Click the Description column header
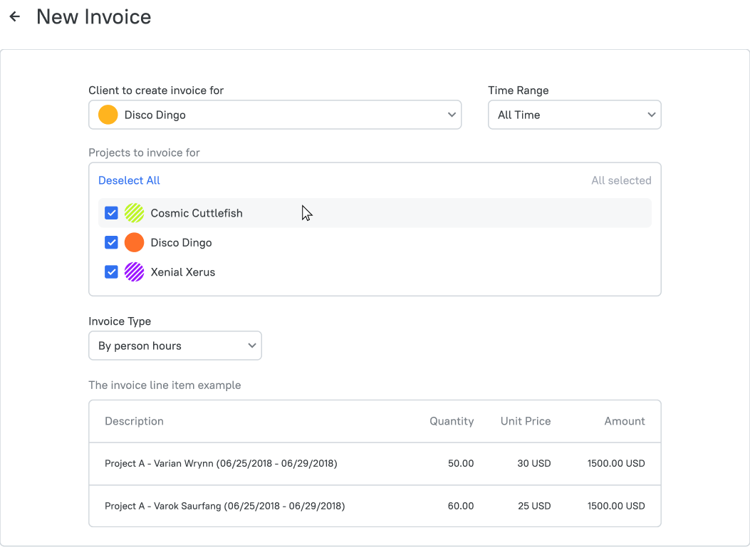The width and height of the screenshot is (750, 560). [134, 421]
